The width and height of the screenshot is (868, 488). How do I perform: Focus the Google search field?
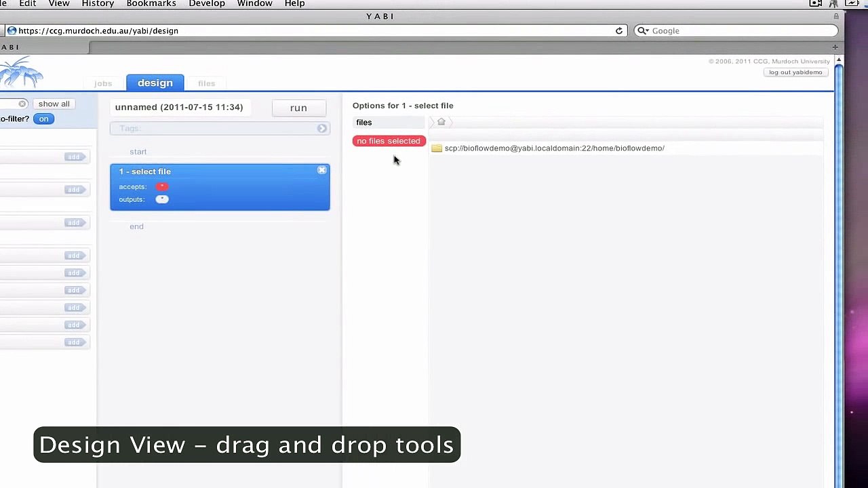click(736, 30)
